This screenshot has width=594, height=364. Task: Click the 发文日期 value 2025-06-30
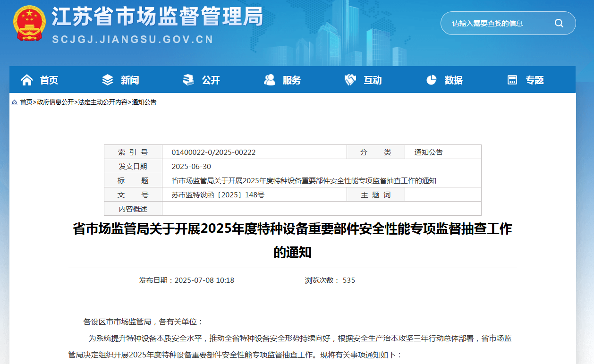(x=191, y=167)
